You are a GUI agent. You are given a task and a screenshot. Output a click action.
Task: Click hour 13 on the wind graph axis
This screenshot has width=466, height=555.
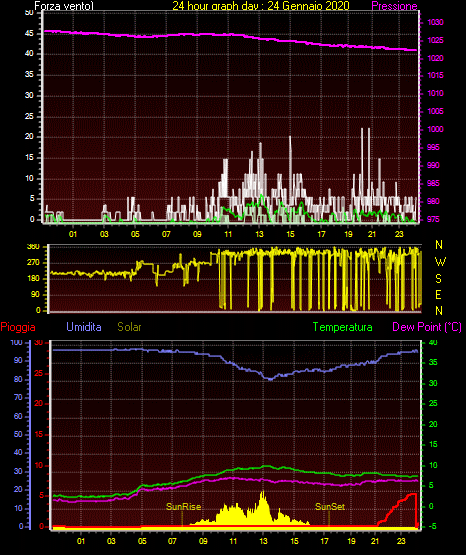pos(259,234)
